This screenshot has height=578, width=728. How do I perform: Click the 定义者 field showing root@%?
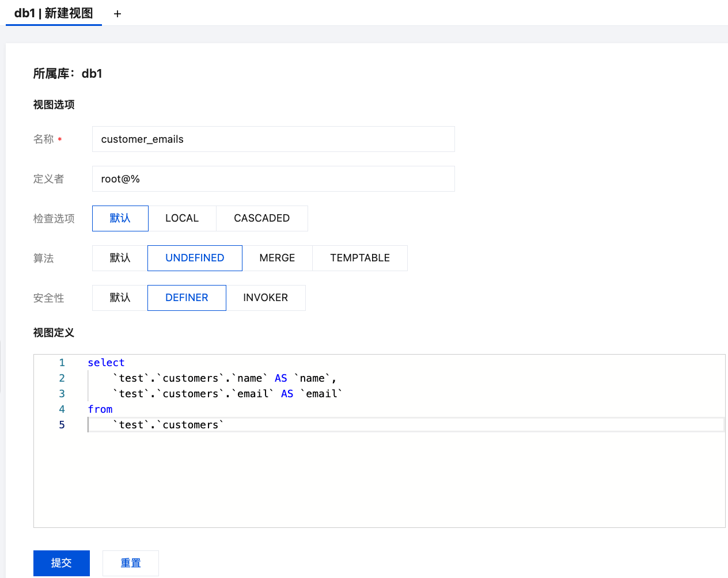pyautogui.click(x=273, y=179)
